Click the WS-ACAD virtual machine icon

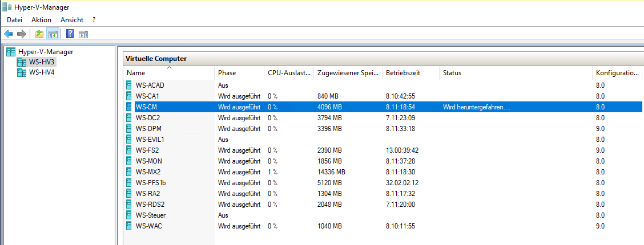[x=130, y=85]
